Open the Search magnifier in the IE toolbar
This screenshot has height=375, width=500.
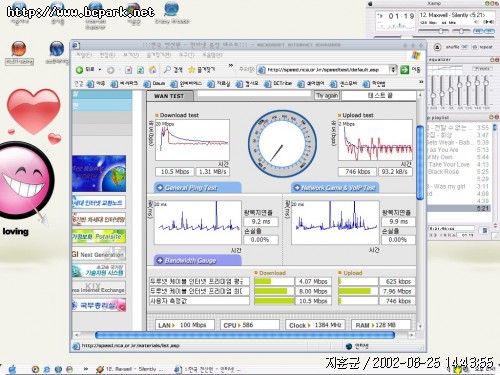pyautogui.click(x=173, y=70)
